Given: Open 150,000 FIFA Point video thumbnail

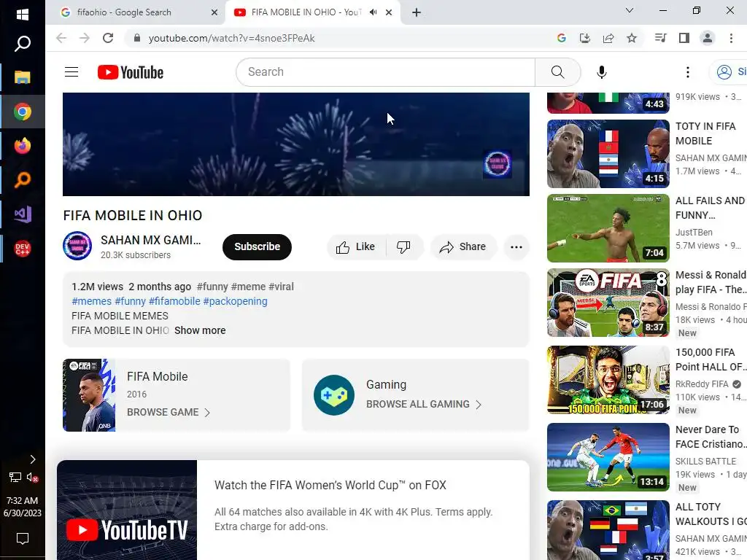Looking at the screenshot, I should 608,380.
